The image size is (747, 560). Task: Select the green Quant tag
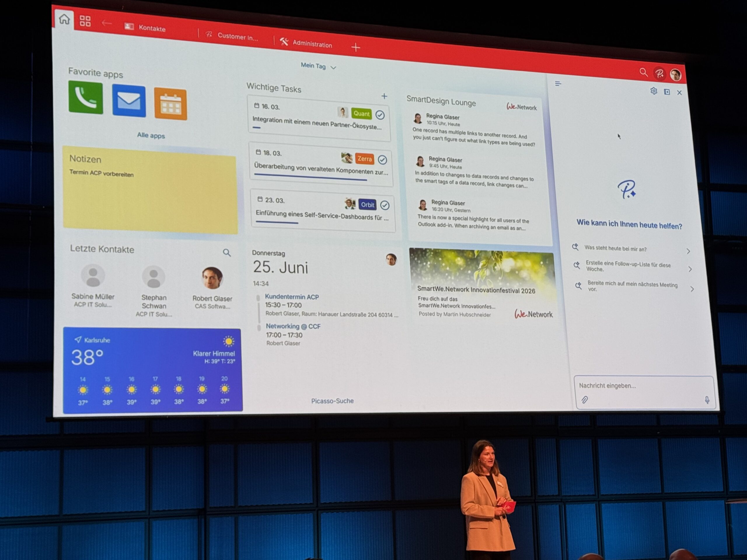[361, 114]
